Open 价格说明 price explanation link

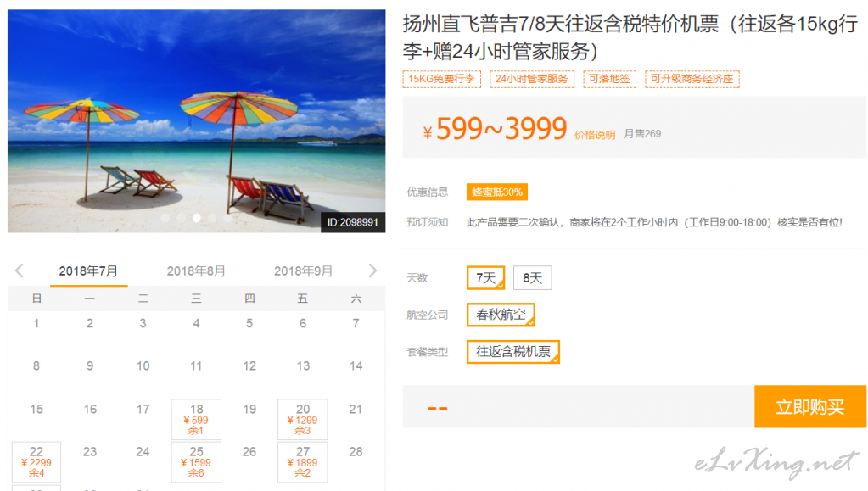click(595, 135)
